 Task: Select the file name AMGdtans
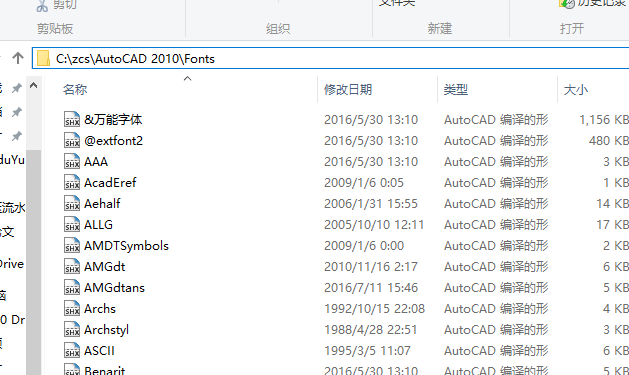click(114, 288)
